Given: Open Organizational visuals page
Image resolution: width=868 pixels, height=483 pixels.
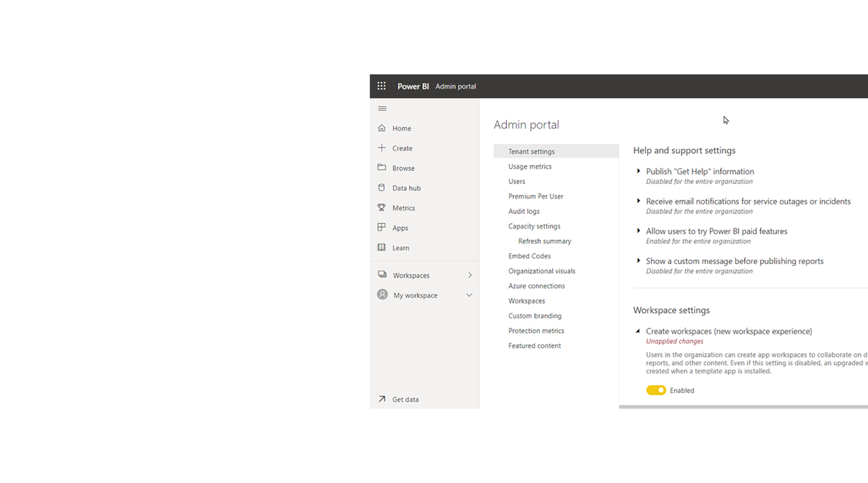Looking at the screenshot, I should click(x=542, y=271).
